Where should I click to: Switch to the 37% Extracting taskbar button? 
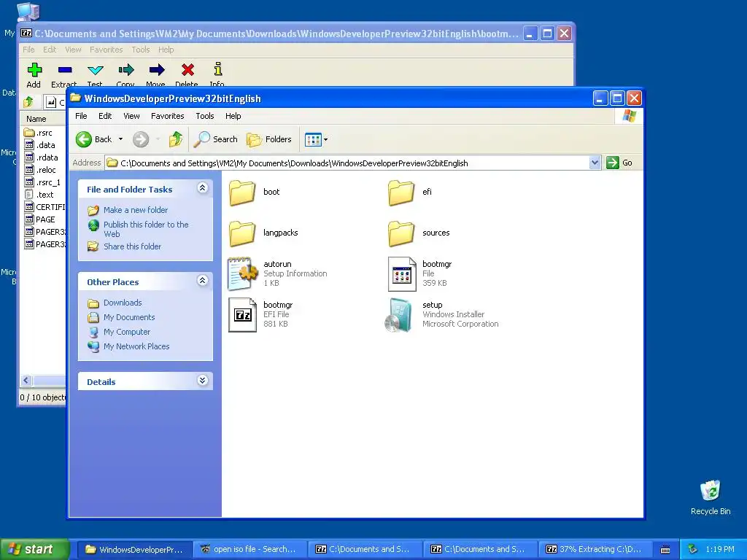(x=594, y=550)
